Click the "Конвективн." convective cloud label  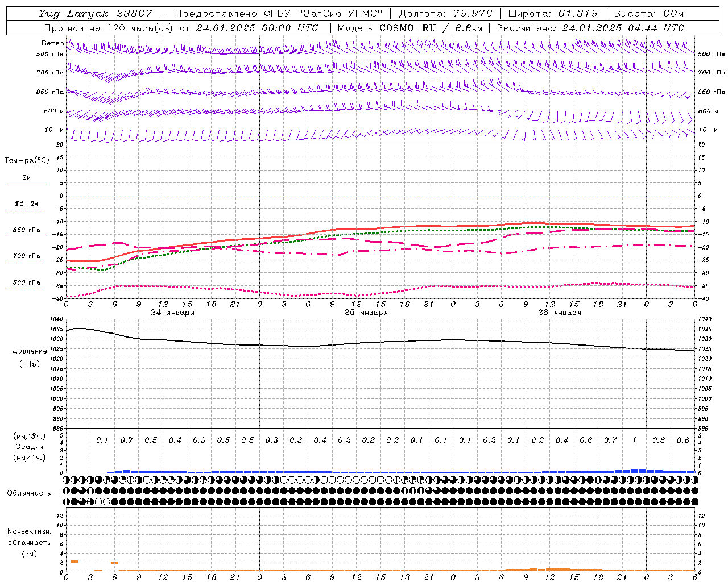pos(29,531)
